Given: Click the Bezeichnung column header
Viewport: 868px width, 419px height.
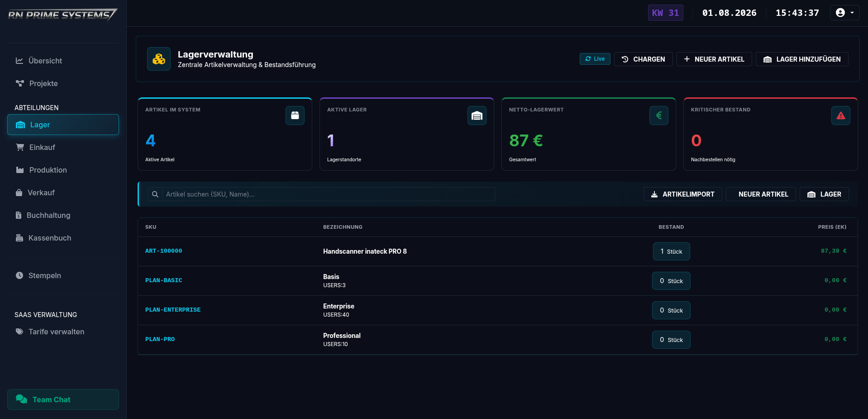Looking at the screenshot, I should pos(343,227).
